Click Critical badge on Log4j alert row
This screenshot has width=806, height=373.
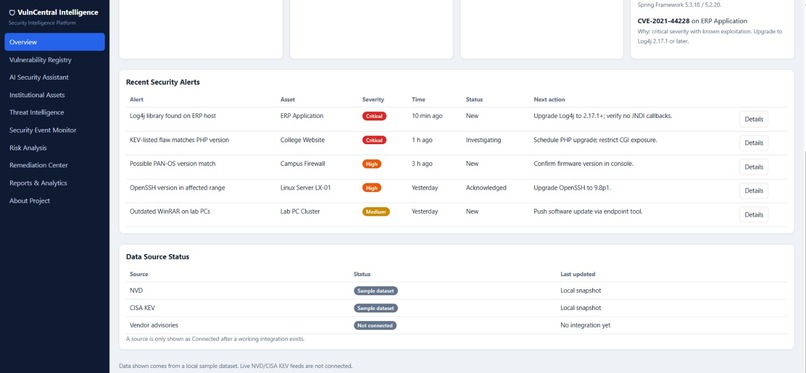[x=374, y=116]
